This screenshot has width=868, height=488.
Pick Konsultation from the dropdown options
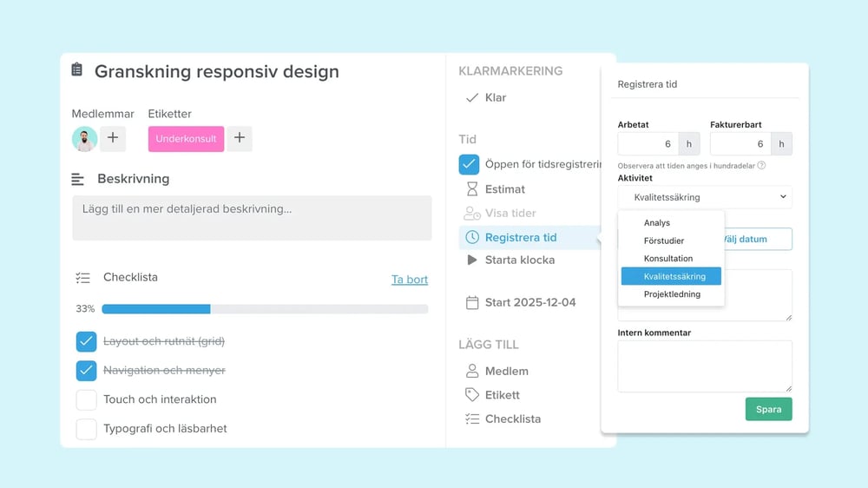click(668, 259)
